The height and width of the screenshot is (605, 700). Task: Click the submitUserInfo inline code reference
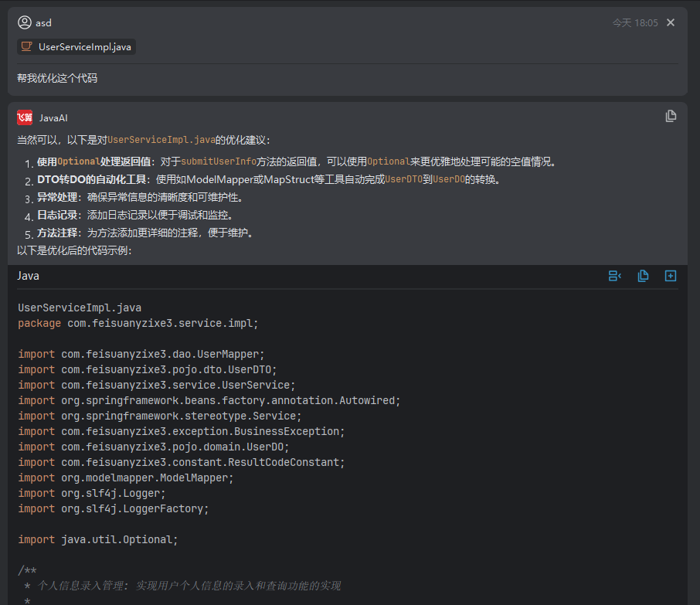coord(219,161)
